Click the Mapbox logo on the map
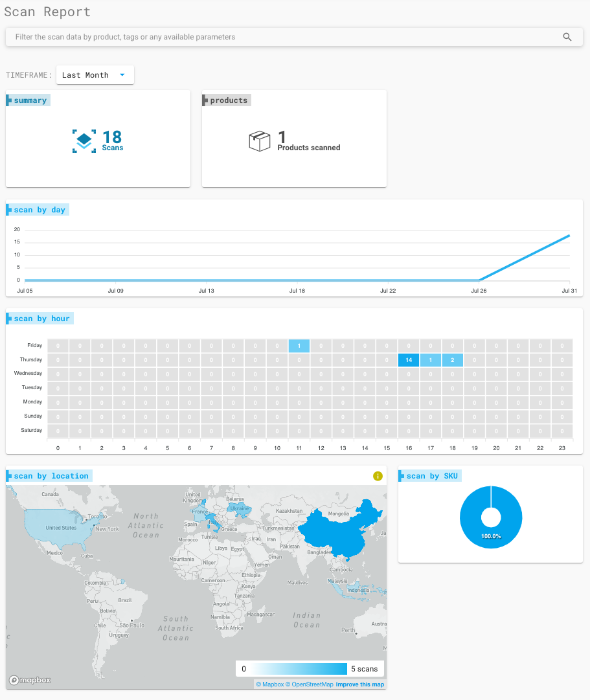The image size is (590, 700). [30, 680]
